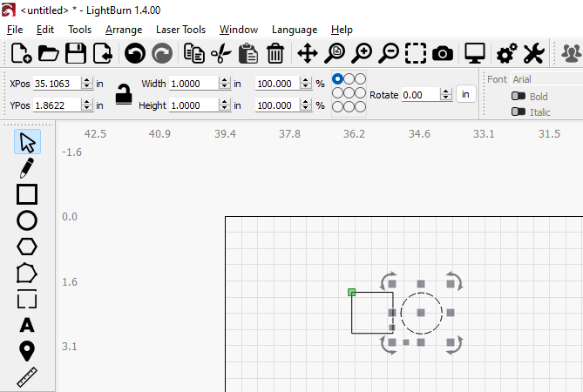The height and width of the screenshot is (392, 583).
Task: Undo the last action
Action: [x=134, y=53]
